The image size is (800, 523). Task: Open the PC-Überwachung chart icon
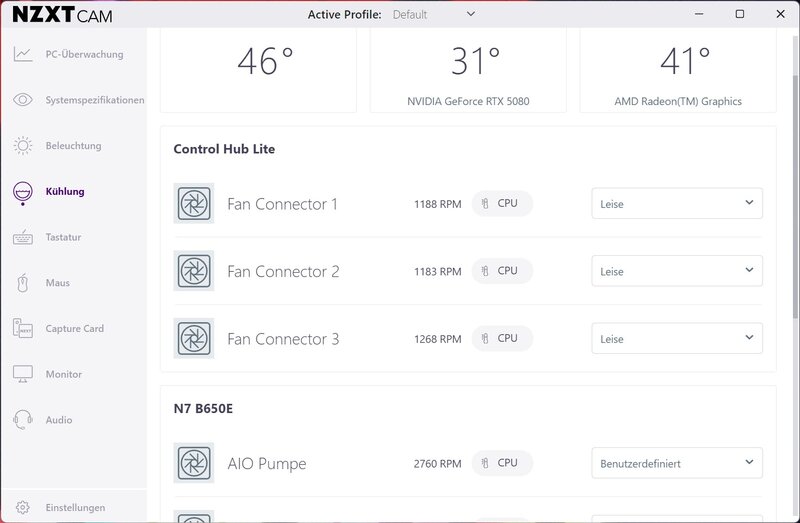[23, 54]
